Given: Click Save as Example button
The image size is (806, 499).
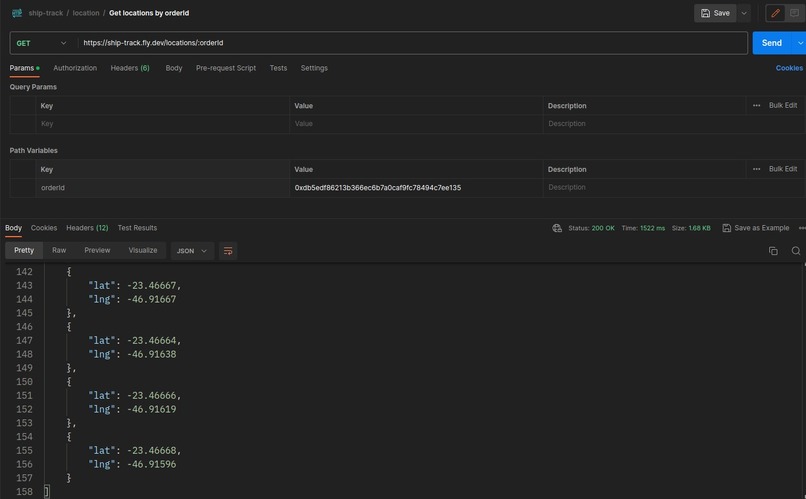Looking at the screenshot, I should coord(756,228).
